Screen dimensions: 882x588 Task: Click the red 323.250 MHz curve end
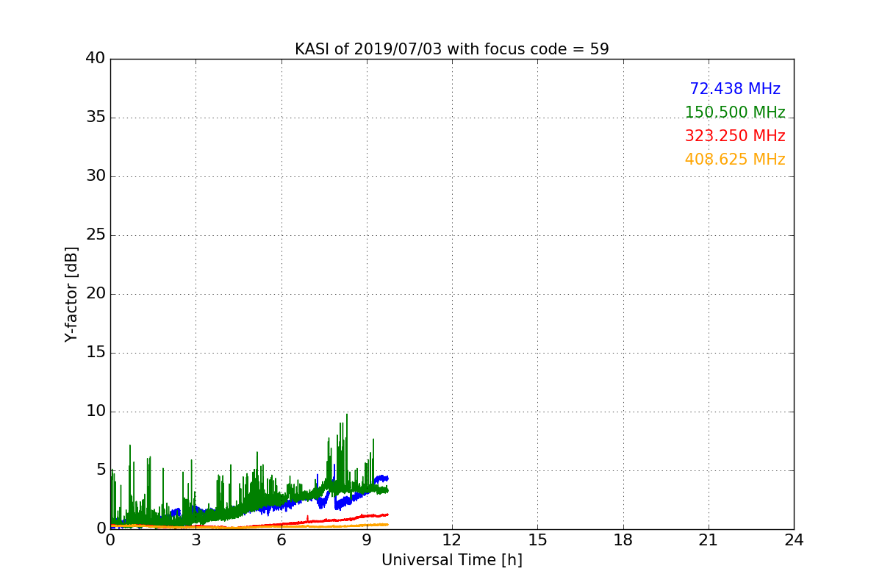[386, 514]
